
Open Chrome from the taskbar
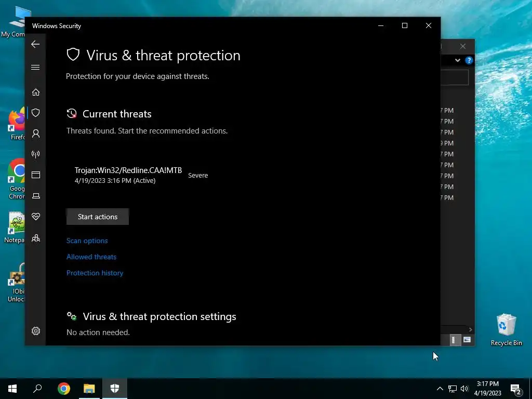point(64,389)
